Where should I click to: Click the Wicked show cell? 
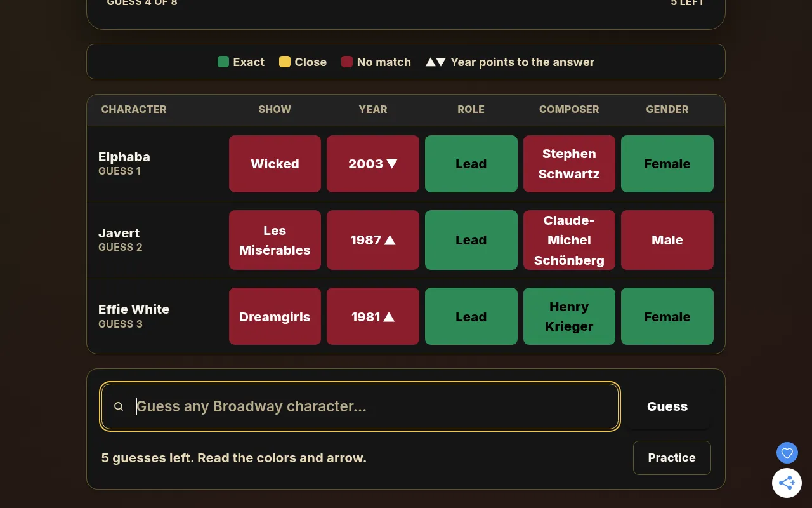point(275,164)
